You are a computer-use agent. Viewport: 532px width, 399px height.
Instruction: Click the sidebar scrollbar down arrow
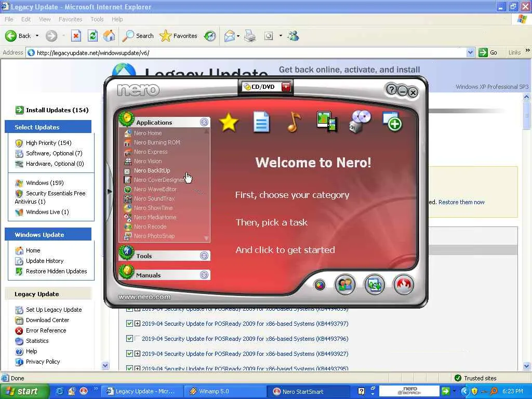coord(105,366)
